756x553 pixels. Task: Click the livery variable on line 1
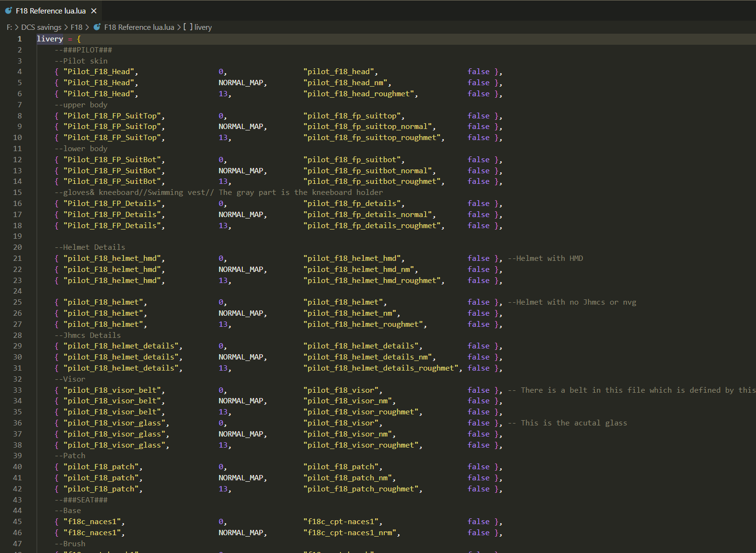click(50, 39)
